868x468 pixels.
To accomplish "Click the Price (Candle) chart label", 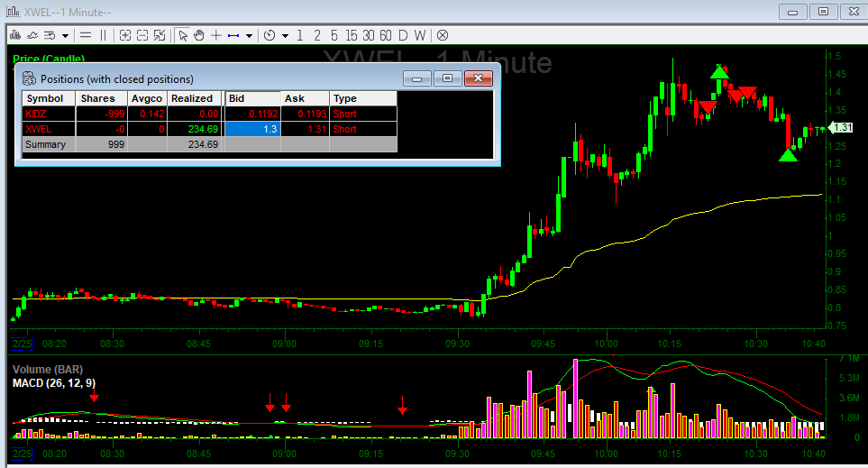I will 49,58.
